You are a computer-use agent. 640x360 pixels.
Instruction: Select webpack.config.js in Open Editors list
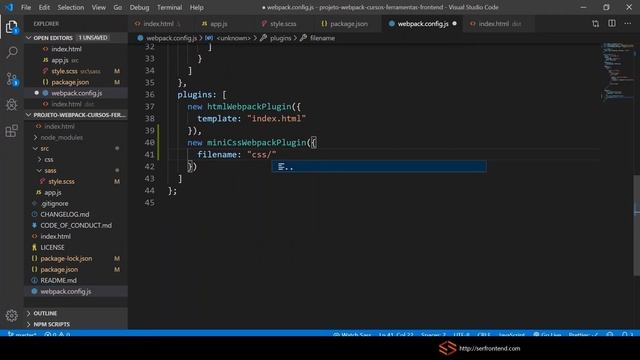(77, 93)
